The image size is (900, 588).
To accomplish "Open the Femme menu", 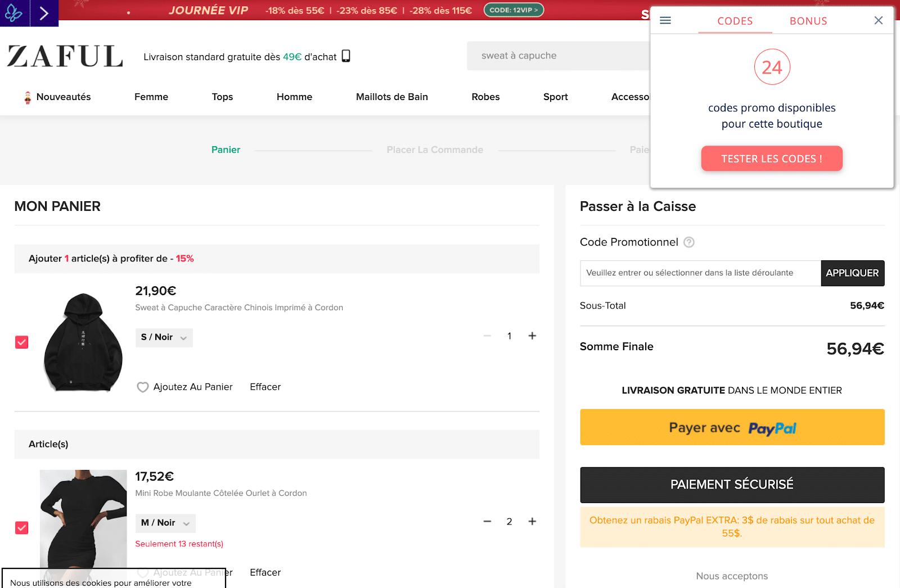I will [151, 97].
